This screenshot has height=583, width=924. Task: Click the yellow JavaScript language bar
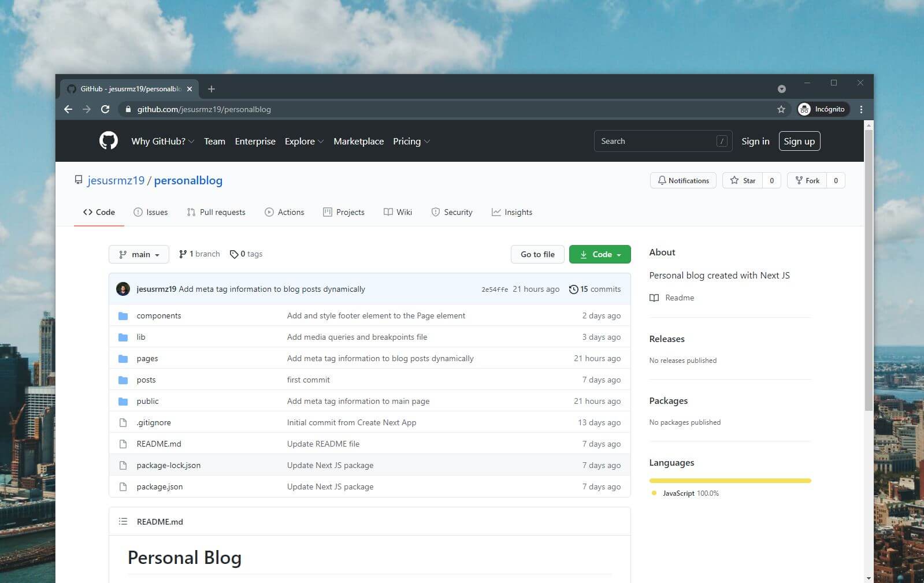[730, 480]
